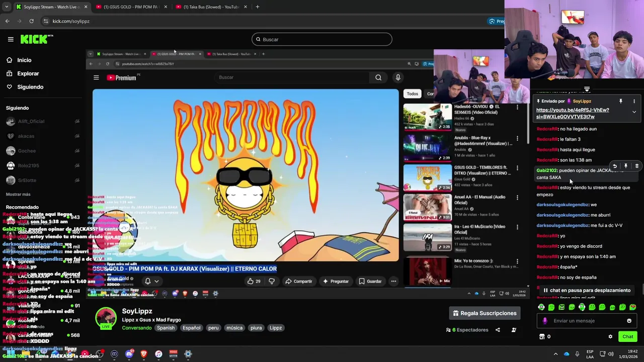Collapse the pinned message chevron
Viewport: 644px width, 362px height.
634,112
